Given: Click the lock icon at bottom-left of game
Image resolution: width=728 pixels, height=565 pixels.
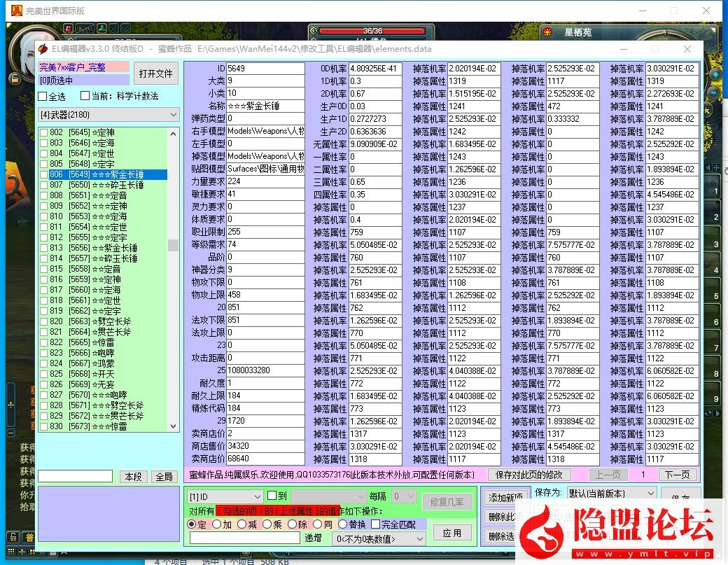Looking at the screenshot, I should 13,537.
